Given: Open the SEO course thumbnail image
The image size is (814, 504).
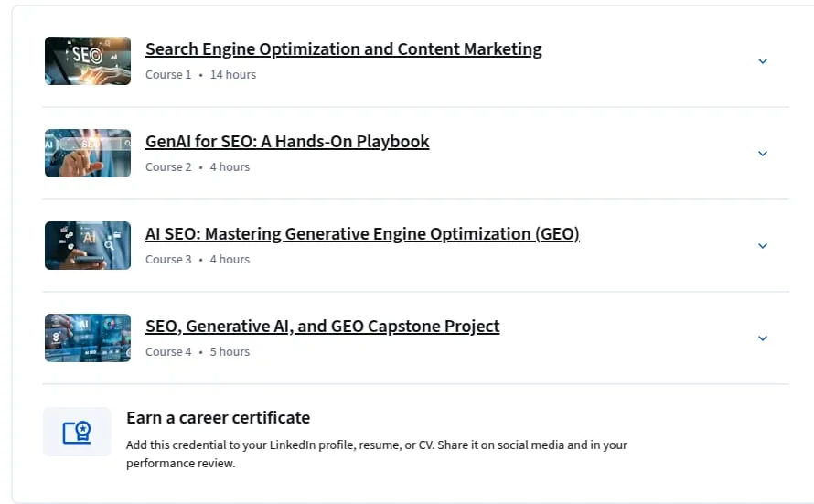Looking at the screenshot, I should (88, 60).
